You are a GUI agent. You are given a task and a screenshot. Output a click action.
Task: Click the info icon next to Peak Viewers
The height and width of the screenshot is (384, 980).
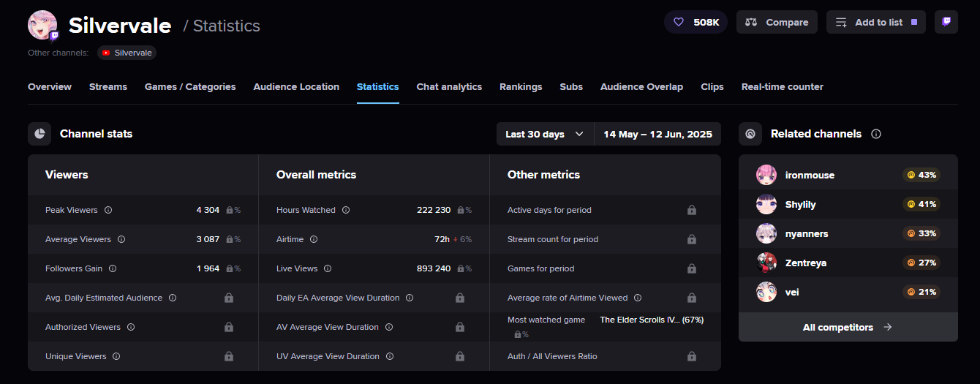pos(108,210)
